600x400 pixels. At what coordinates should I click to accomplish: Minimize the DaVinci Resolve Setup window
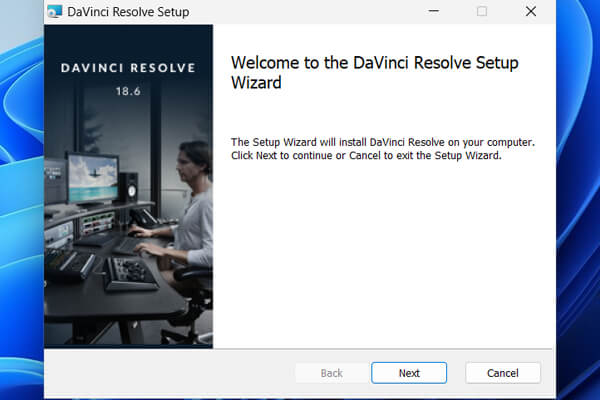(x=434, y=11)
